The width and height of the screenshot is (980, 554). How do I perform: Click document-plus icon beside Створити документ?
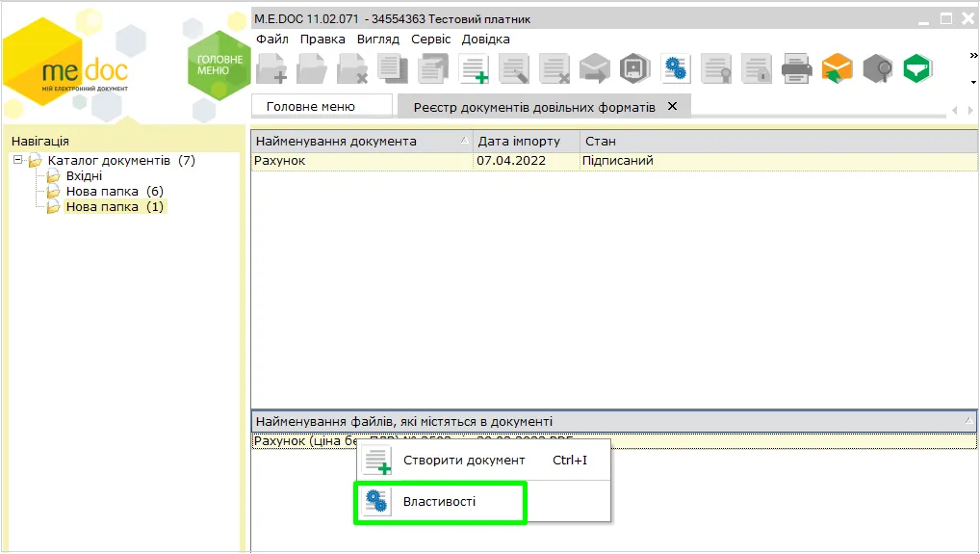376,461
